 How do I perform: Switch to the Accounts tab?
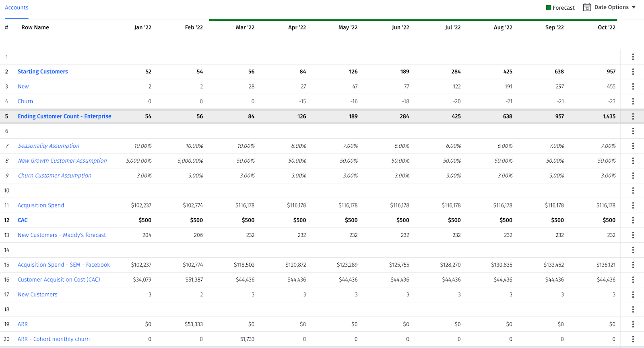pyautogui.click(x=17, y=8)
